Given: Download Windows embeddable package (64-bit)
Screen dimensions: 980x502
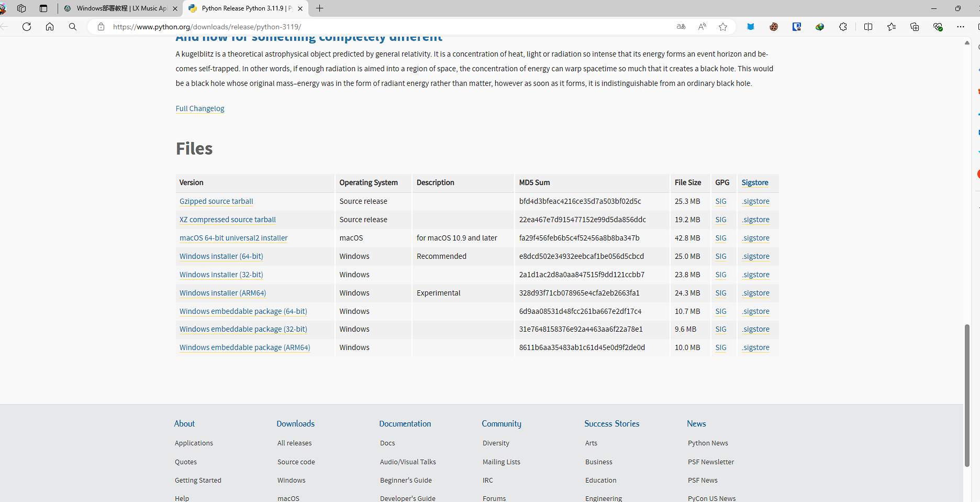Looking at the screenshot, I should pyautogui.click(x=243, y=311).
